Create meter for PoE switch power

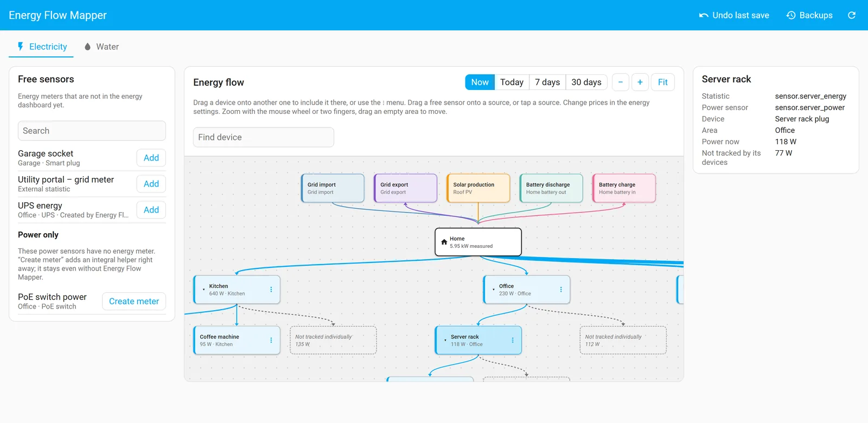click(x=134, y=302)
